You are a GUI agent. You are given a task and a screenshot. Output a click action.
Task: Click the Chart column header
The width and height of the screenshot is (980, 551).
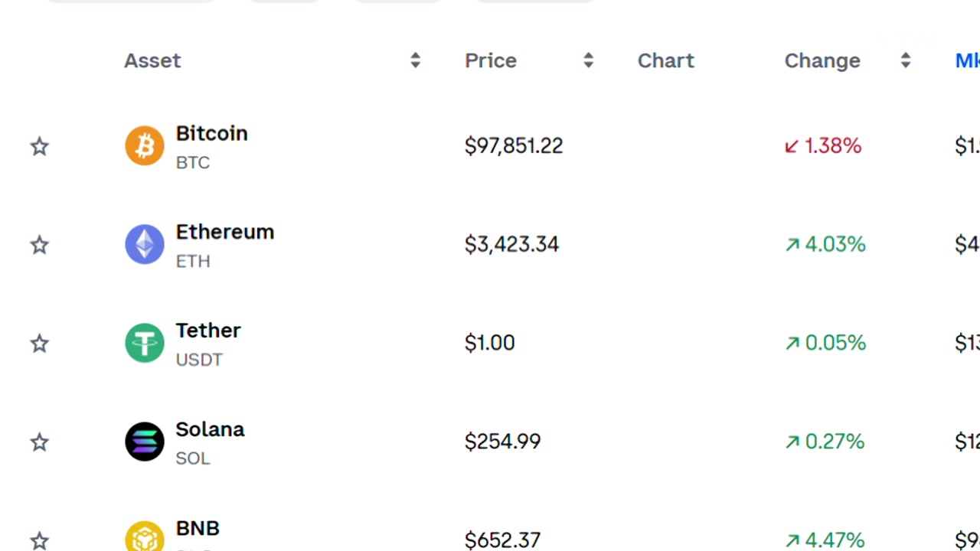(665, 60)
